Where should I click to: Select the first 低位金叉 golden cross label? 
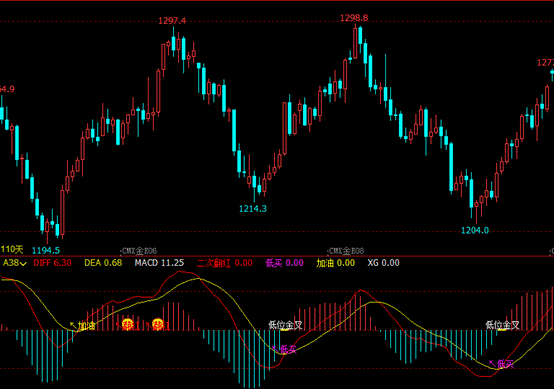coord(285,325)
